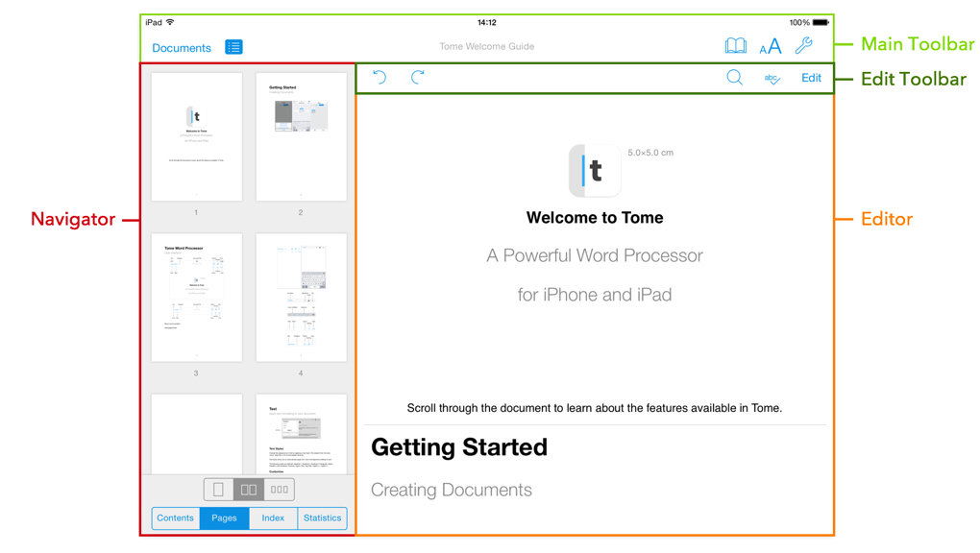Switch to the Contents tab
980x553 pixels.
coord(175,518)
